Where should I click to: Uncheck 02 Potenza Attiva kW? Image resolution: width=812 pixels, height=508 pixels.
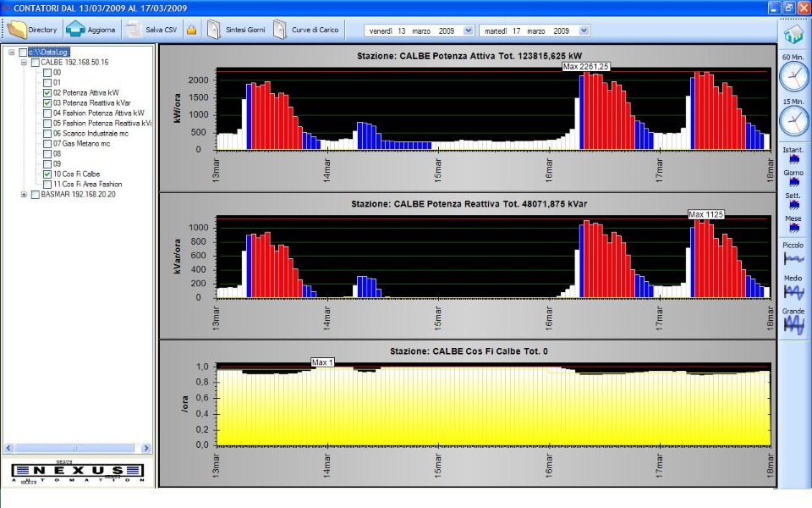tap(47, 92)
